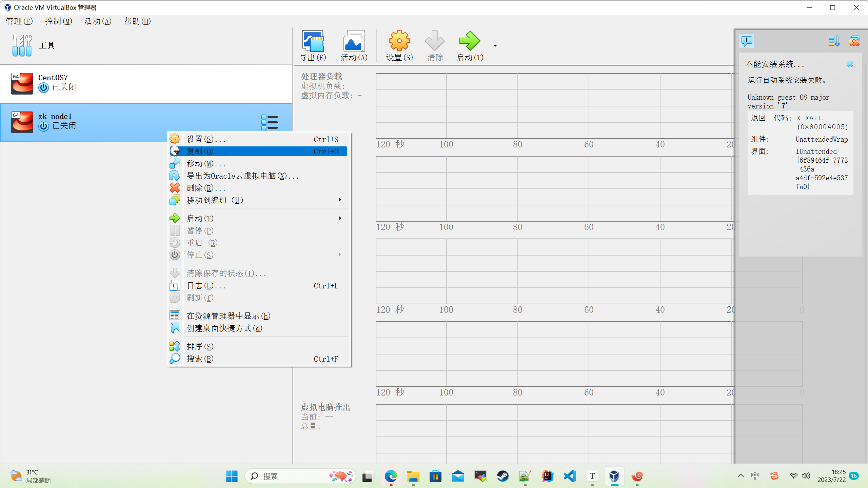Open the Windows Start button
The image size is (868, 488).
[x=232, y=476]
